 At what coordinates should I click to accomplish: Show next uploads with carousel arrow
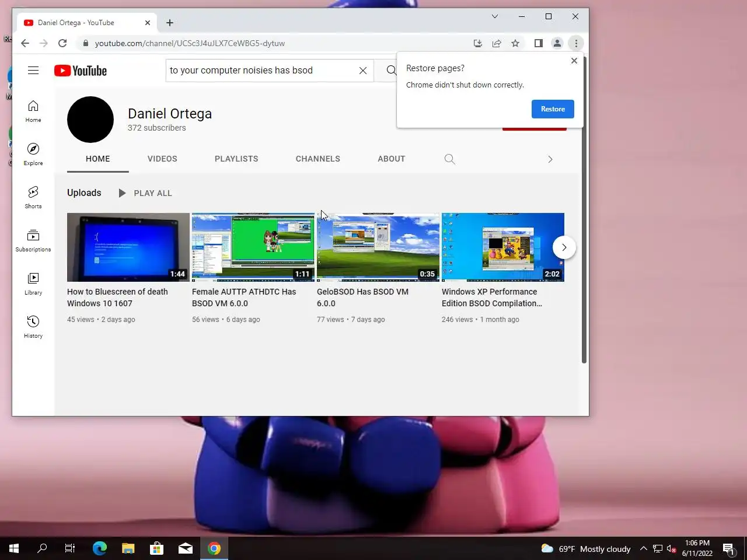pyautogui.click(x=564, y=247)
